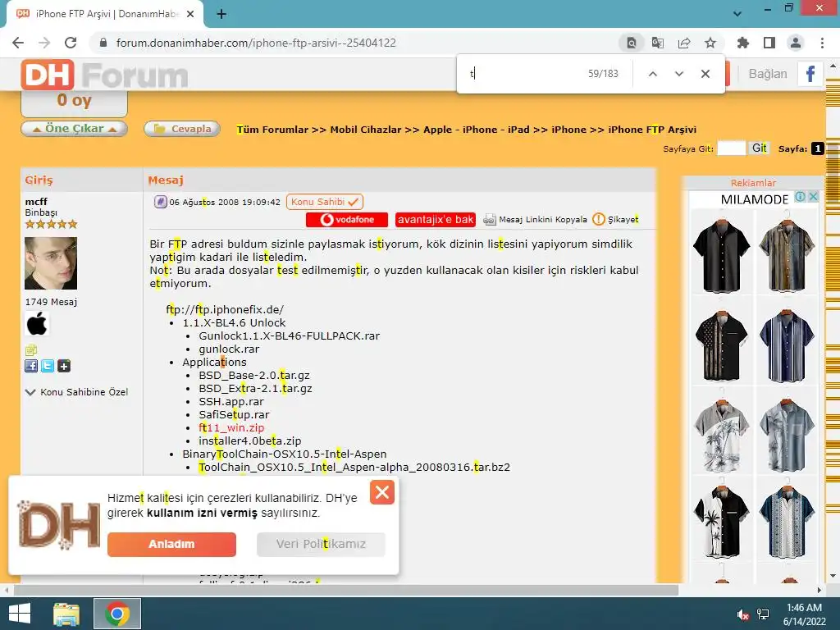The width and height of the screenshot is (840, 630).
Task: Open user mcff's profile link
Action: pos(36,202)
